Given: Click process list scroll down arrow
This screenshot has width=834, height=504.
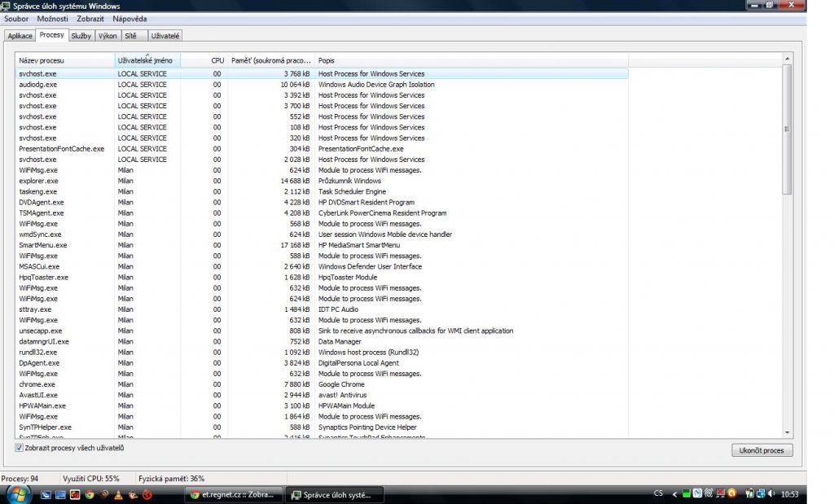Looking at the screenshot, I should [788, 433].
